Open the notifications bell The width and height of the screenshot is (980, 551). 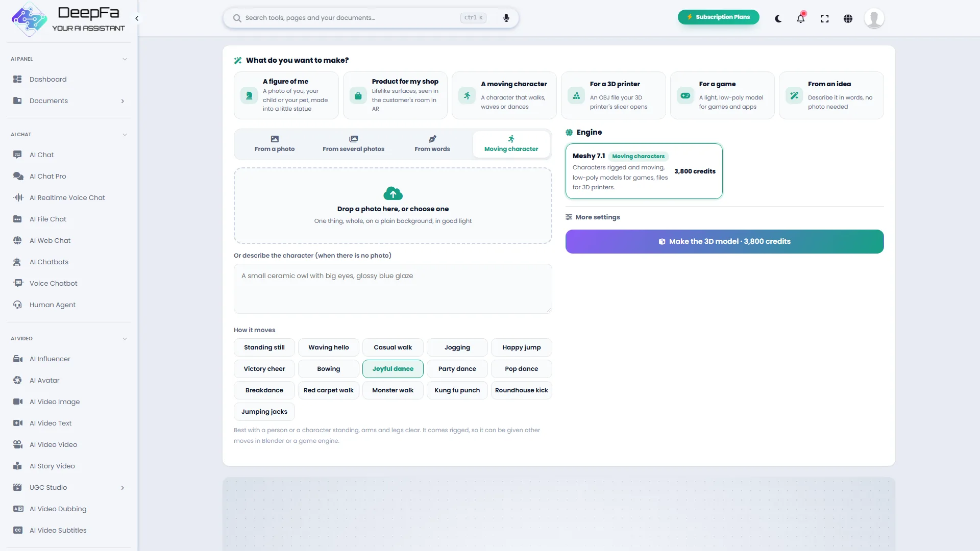tap(801, 18)
